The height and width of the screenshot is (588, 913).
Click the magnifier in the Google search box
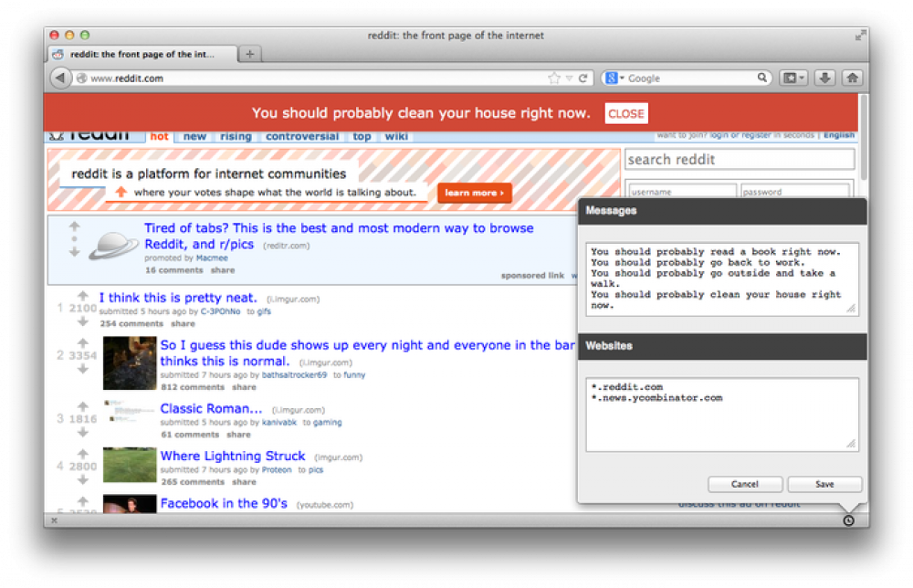click(761, 78)
